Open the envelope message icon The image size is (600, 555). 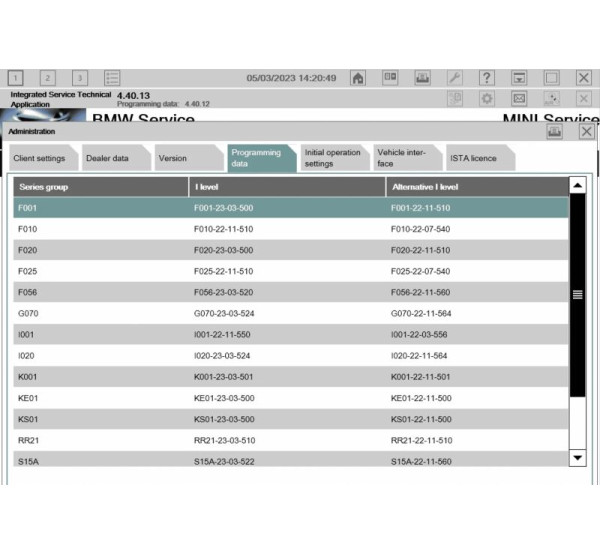pos(519,98)
